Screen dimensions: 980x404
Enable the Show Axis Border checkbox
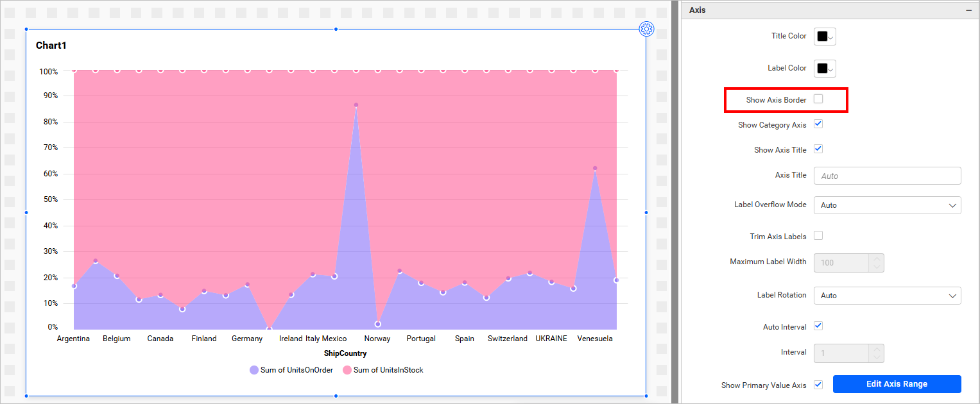818,99
